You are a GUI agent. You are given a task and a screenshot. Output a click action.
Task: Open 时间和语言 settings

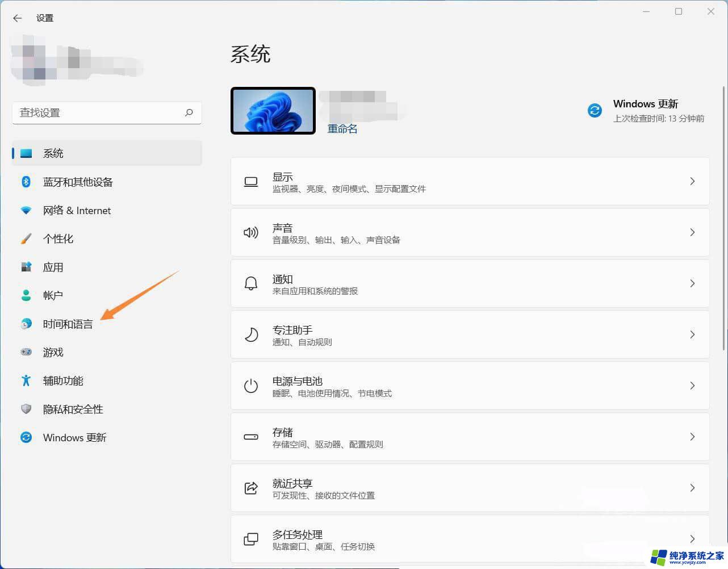click(x=107, y=324)
